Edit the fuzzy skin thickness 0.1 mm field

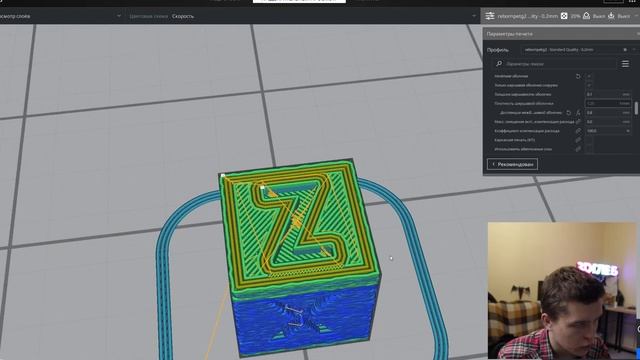[x=608, y=94]
